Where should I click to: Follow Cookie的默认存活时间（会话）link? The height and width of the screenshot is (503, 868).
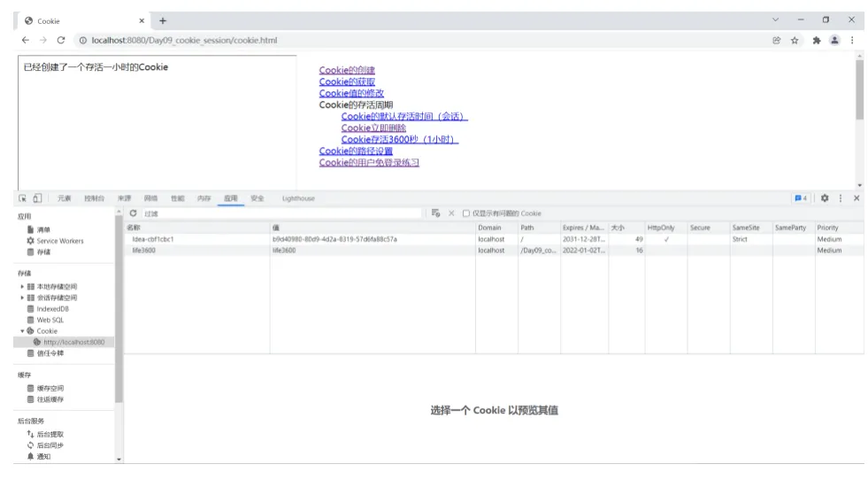(x=404, y=116)
